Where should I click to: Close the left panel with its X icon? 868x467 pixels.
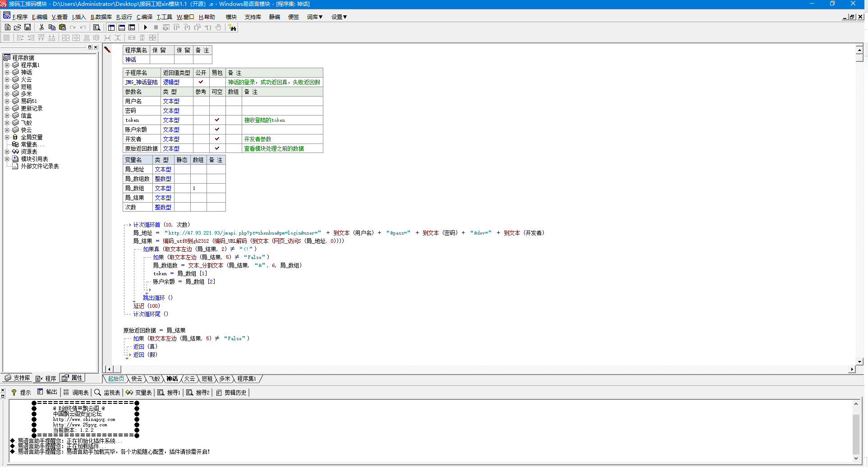click(x=96, y=47)
